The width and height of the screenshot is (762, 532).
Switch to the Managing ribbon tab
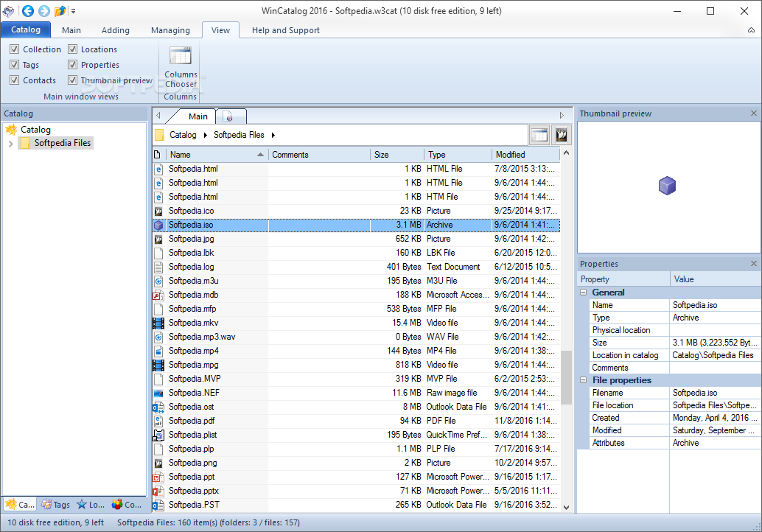(170, 30)
